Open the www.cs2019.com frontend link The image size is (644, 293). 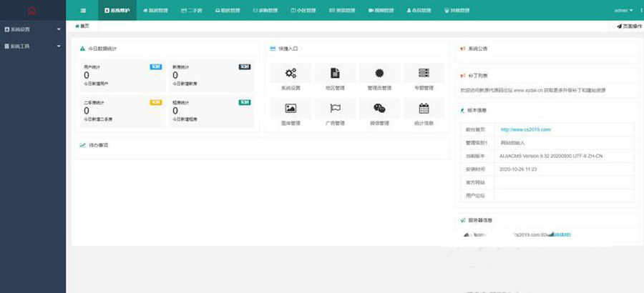pyautogui.click(x=525, y=129)
